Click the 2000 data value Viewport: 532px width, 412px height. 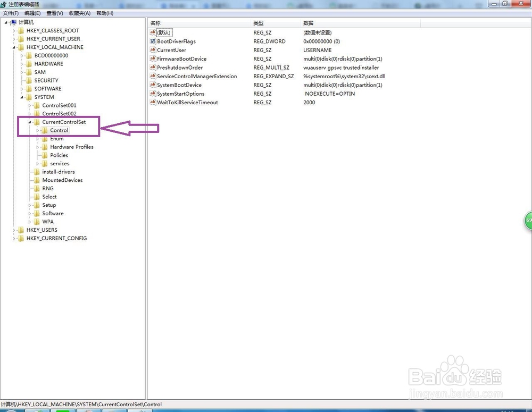309,103
